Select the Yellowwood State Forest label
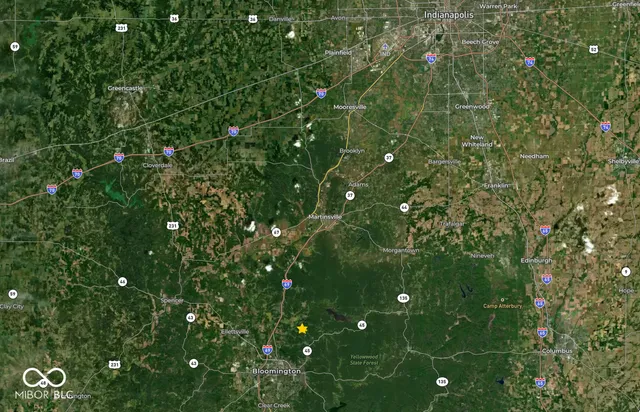The width and height of the screenshot is (640, 412). (x=364, y=359)
